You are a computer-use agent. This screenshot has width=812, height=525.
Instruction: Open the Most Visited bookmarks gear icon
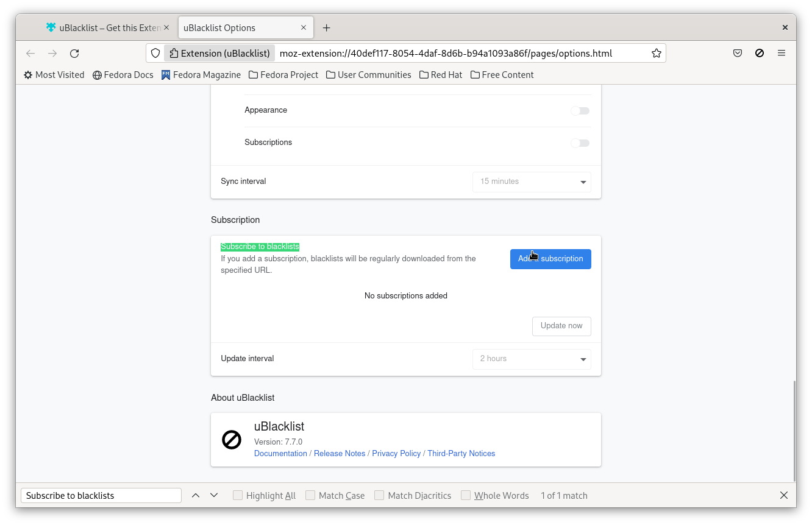(28, 75)
